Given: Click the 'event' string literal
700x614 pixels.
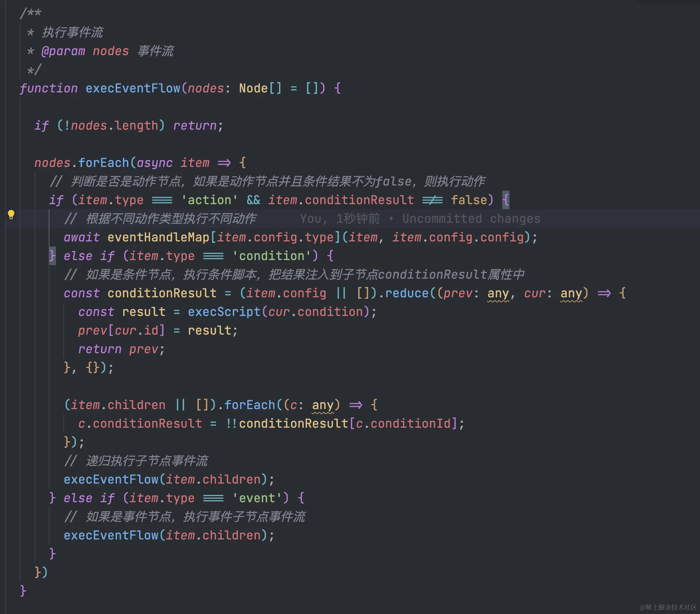Looking at the screenshot, I should 257,498.
